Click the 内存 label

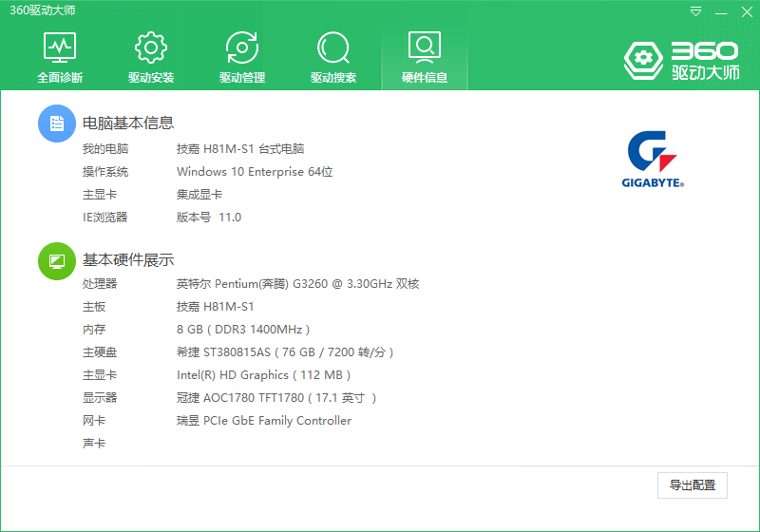pyautogui.click(x=94, y=330)
